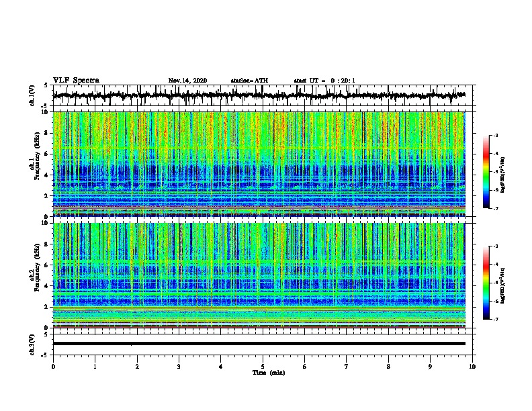Click time axis tick label "3"

(179, 367)
